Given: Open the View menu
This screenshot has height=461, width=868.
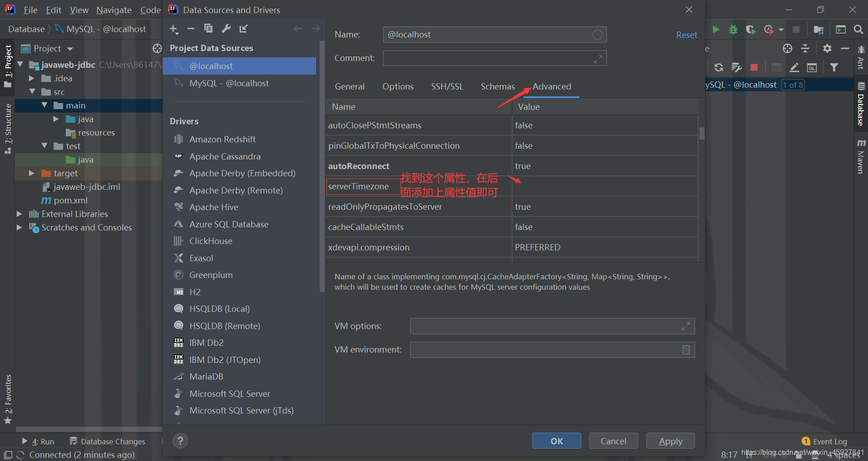Looking at the screenshot, I should 79,10.
